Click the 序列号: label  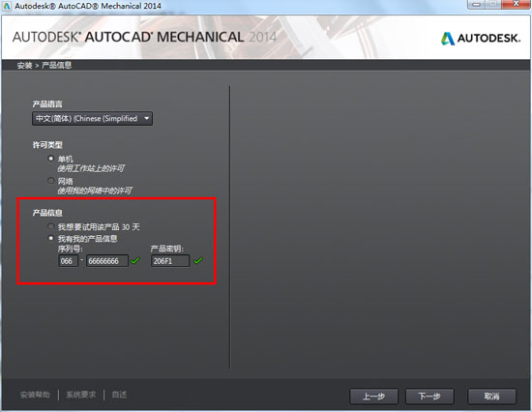point(71,249)
